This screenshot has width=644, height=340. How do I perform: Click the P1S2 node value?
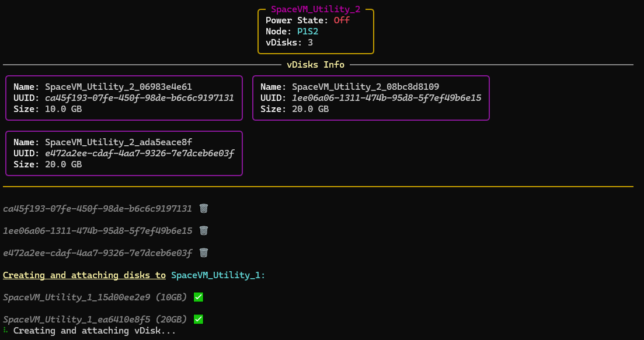(308, 31)
